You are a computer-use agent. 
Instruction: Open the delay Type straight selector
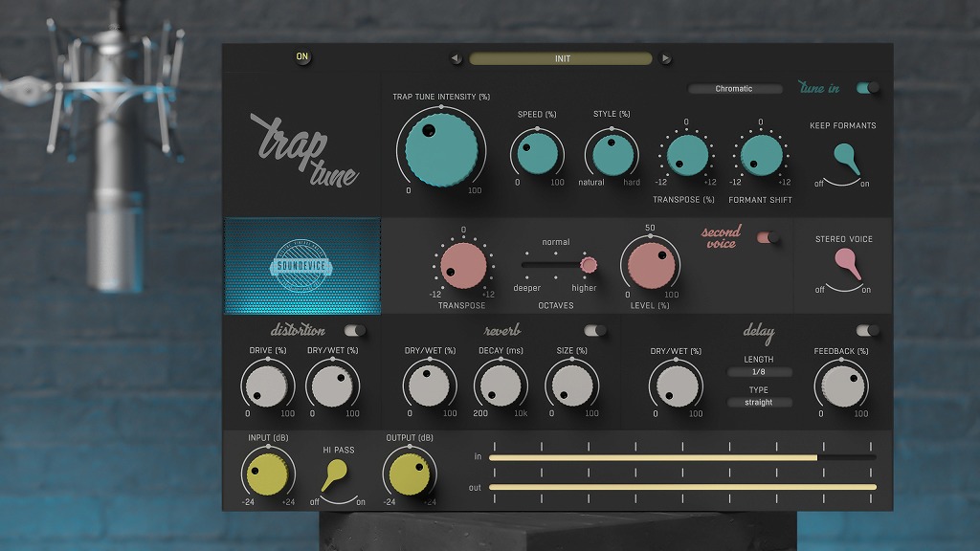click(759, 403)
